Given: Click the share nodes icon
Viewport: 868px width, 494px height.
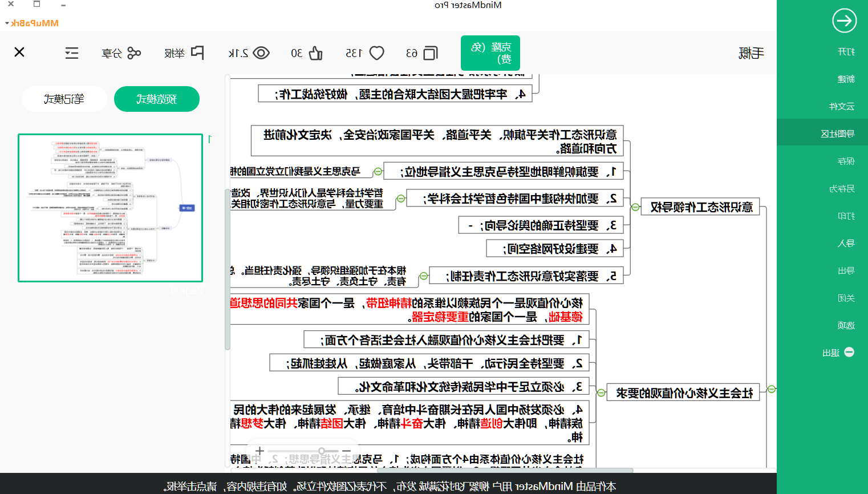Looking at the screenshot, I should (134, 53).
